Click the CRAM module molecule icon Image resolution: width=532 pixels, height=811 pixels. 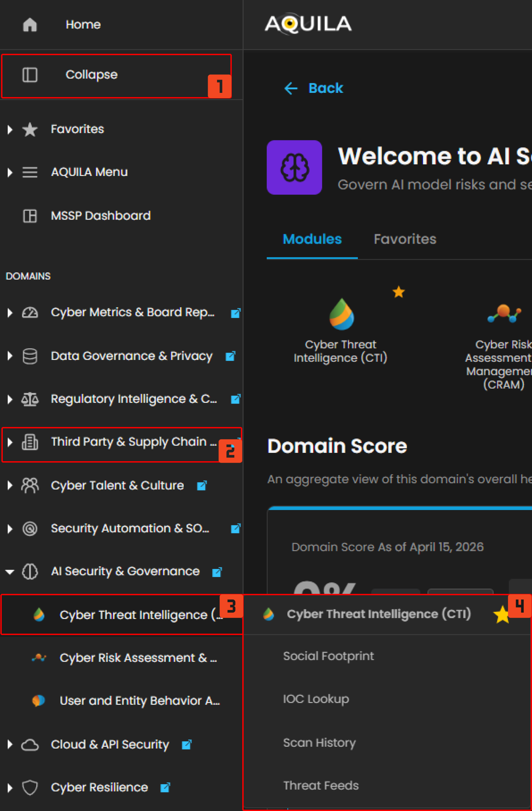pos(504,313)
